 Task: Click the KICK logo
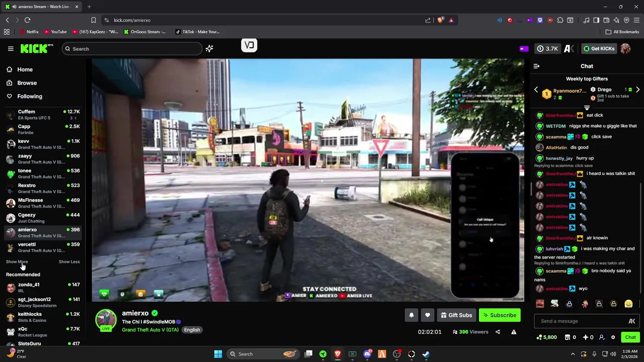36,49
